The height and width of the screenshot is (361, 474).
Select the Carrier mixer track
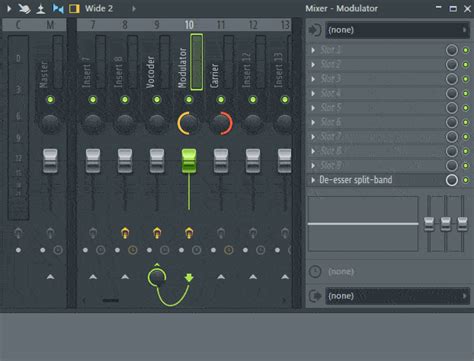point(215,76)
